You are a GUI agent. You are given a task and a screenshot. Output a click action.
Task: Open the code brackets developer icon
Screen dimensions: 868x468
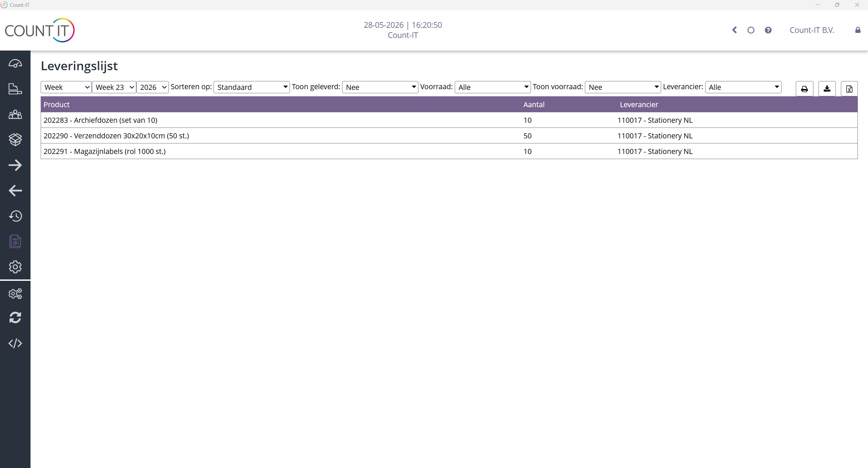15,343
